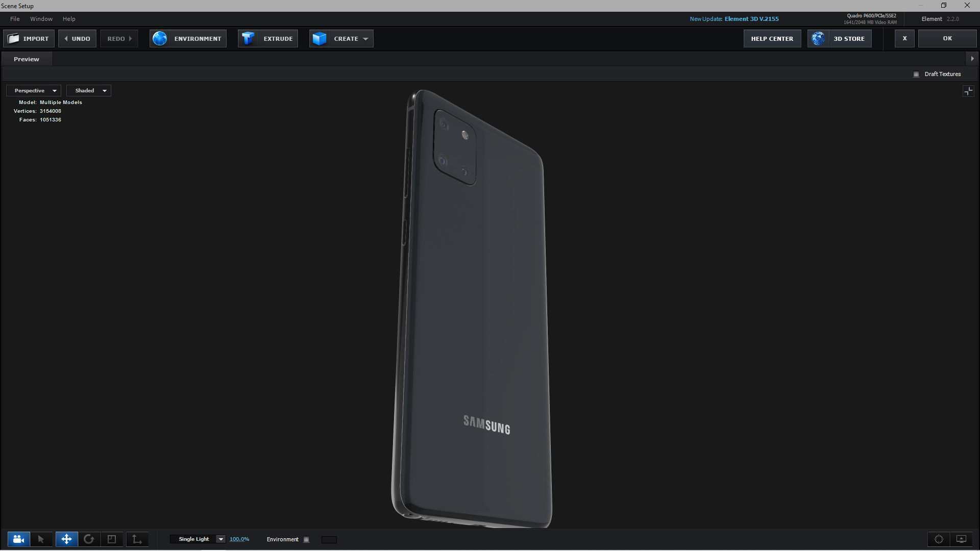This screenshot has width=980, height=551.
Task: Open the Single Light preset dropdown
Action: [x=198, y=539]
